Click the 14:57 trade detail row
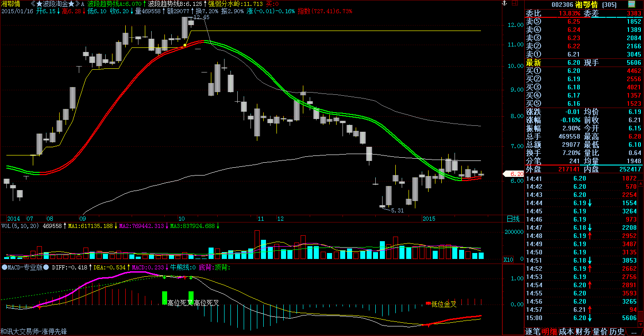 (581, 310)
